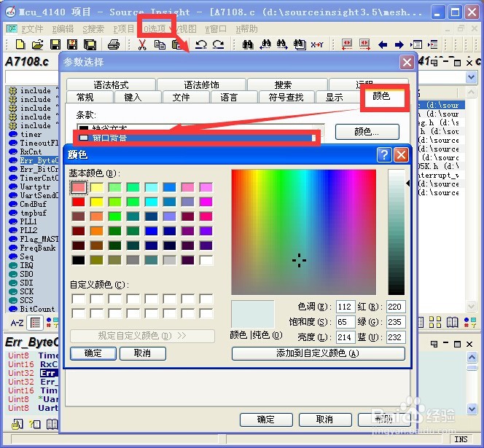Image resolution: width=484 pixels, height=448 pixels.
Task: Click 取消 in the 参数选择 dialog
Action: 324,420
